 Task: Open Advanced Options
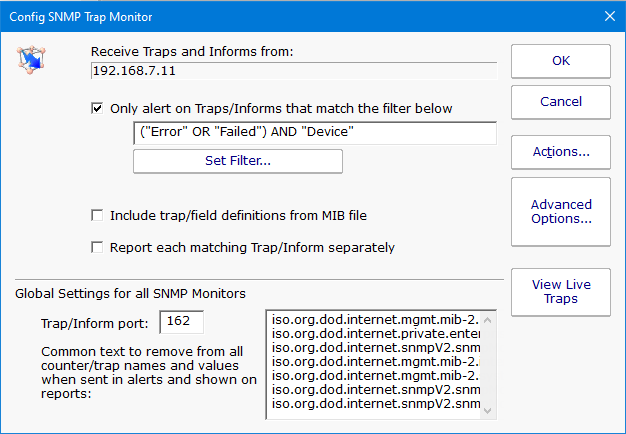(560, 211)
